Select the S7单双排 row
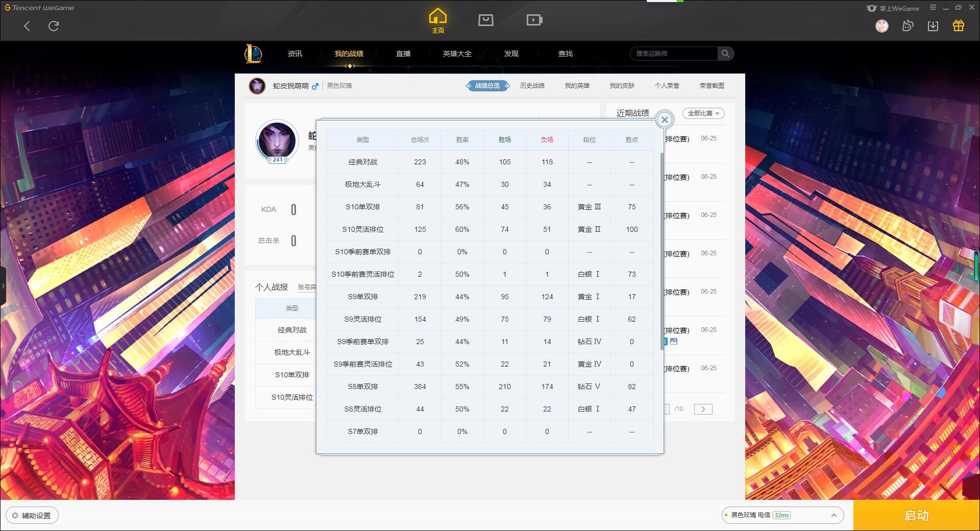This screenshot has height=531, width=980. (490, 431)
